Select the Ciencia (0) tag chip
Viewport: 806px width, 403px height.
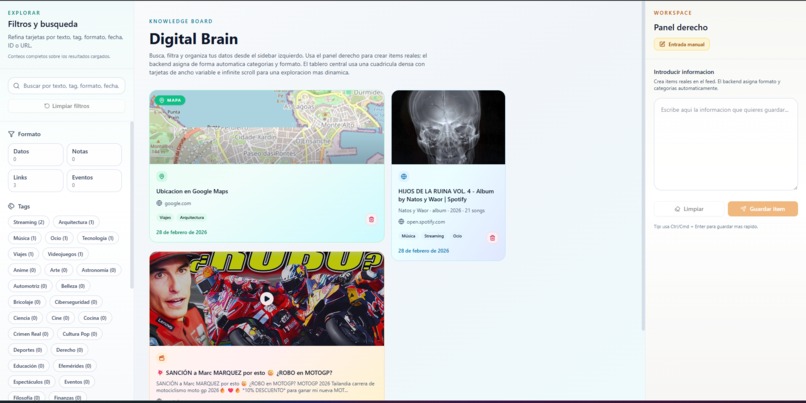click(25, 318)
